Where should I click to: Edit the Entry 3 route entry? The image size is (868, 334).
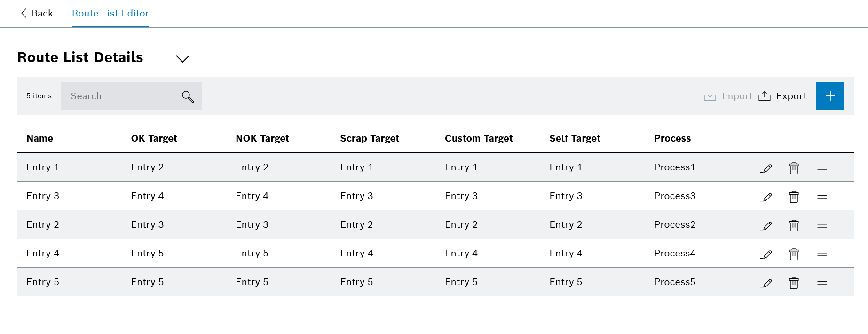pyautogui.click(x=766, y=196)
